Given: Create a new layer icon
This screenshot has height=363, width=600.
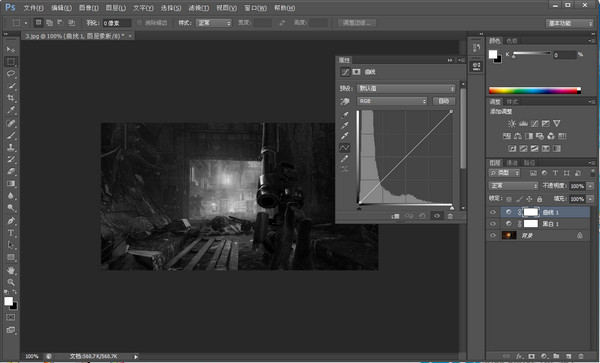Looking at the screenshot, I should click(x=569, y=356).
